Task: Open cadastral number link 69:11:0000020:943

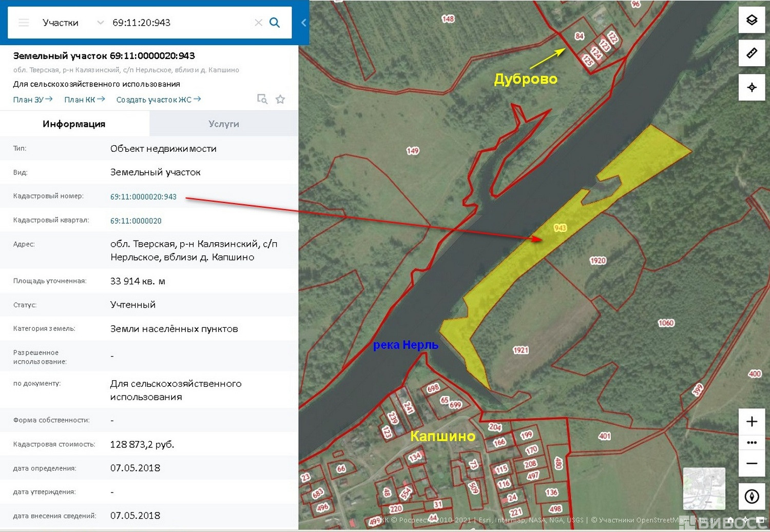Action: [x=143, y=196]
